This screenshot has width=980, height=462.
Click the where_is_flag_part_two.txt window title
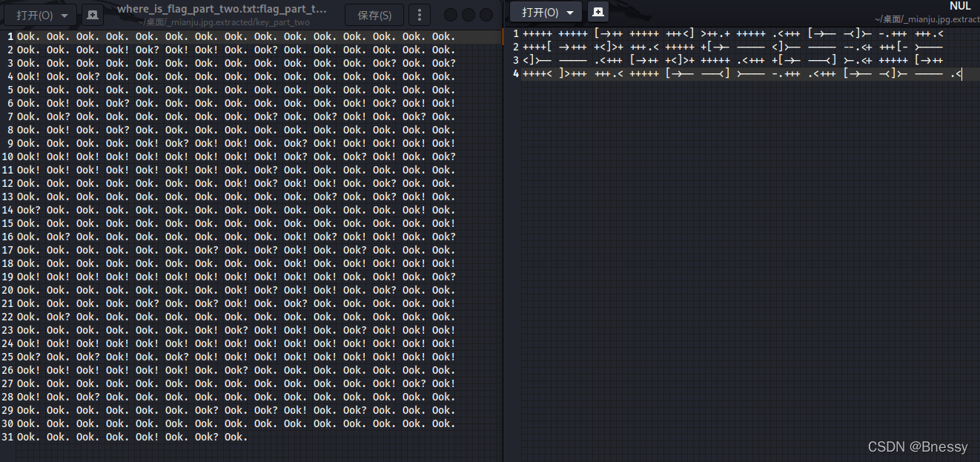(x=222, y=10)
